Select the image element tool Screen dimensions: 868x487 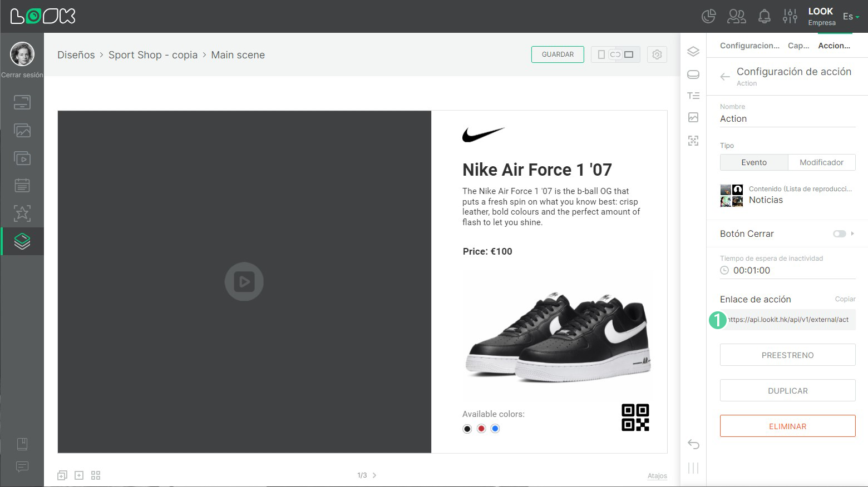tap(693, 117)
